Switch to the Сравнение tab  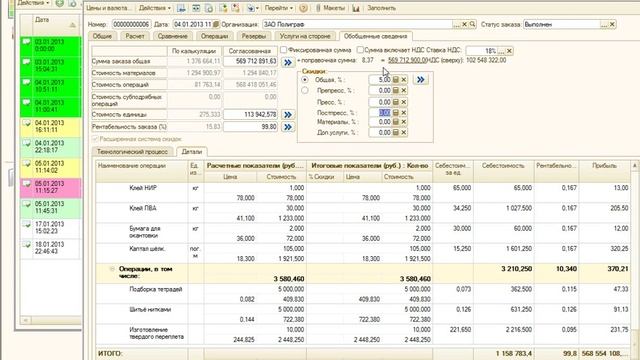coord(173,36)
